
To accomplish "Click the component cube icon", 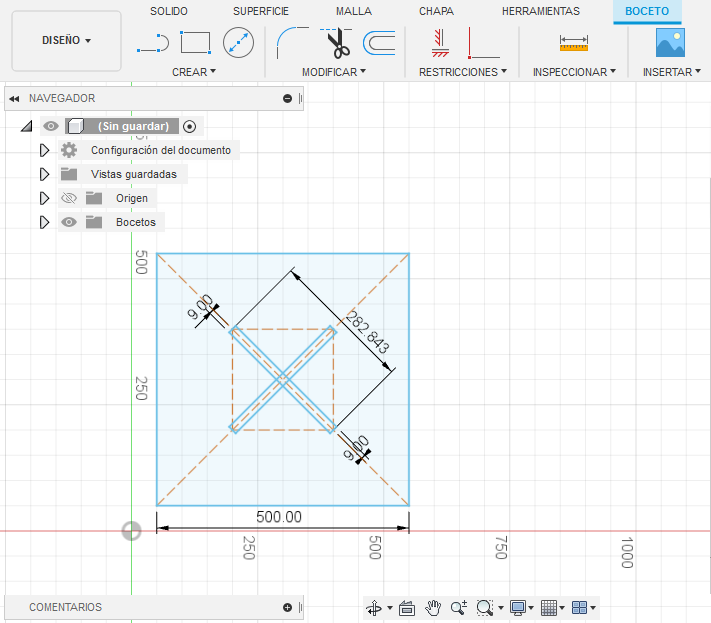I will 75,126.
